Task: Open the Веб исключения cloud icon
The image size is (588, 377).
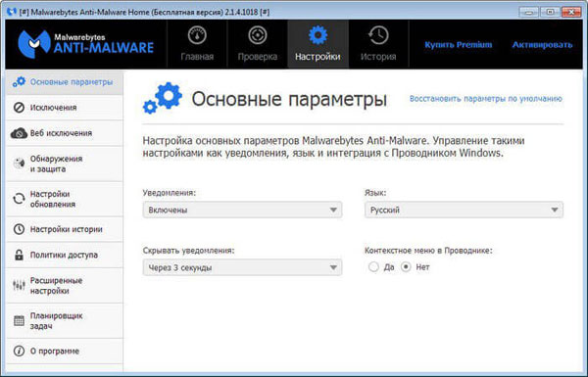Action: [19, 133]
